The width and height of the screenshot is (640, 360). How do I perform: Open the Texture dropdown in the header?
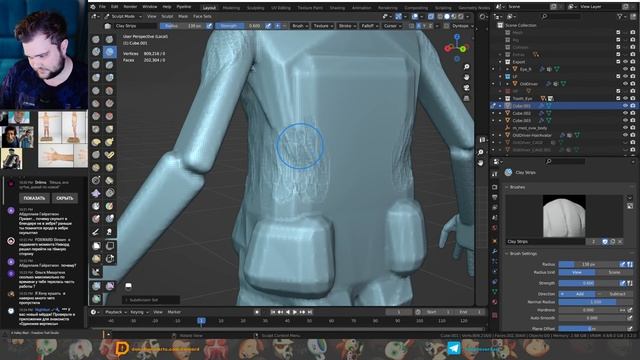point(323,26)
